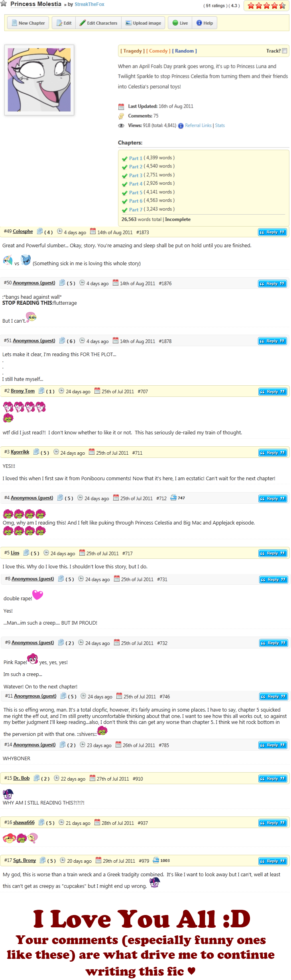The width and height of the screenshot is (291, 980).
Task: Click Upload image toolbar button
Action: [144, 23]
